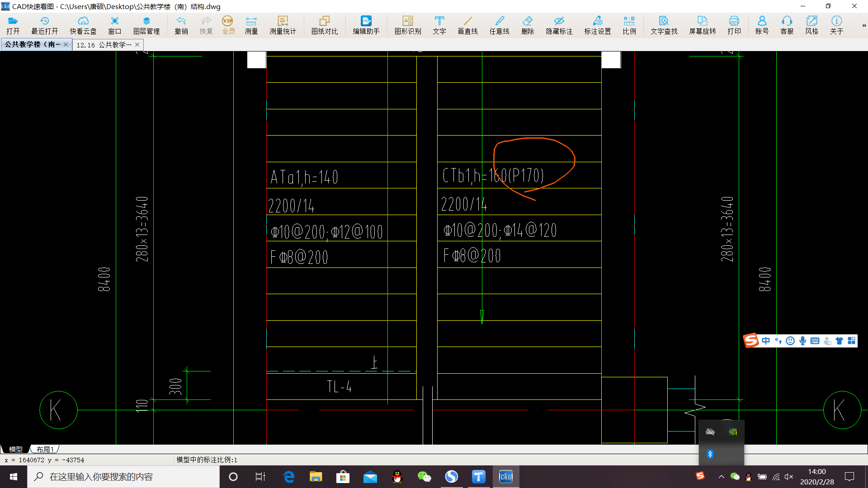This screenshot has width=868, height=488.
Task: Click the 恢复 redo icon
Action: click(x=206, y=25)
